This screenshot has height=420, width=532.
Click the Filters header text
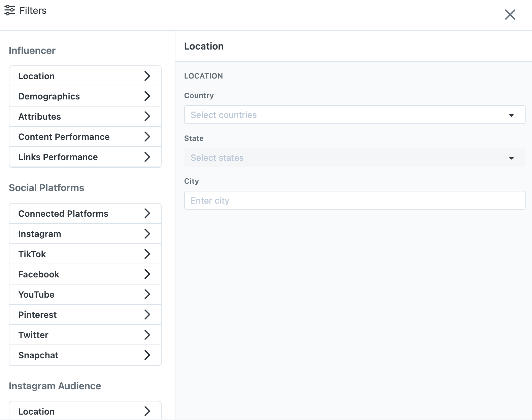pos(33,11)
